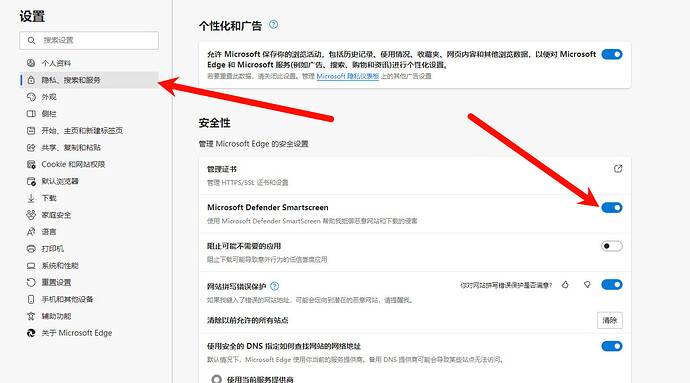This screenshot has width=690, height=383.
Task: Click the language icon beside 语言
Action: pos(31,232)
